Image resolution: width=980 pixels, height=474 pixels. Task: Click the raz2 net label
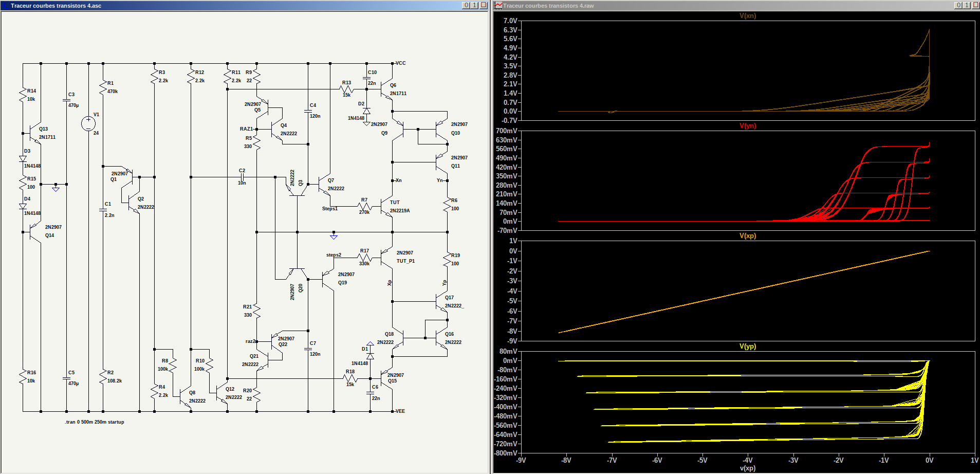tap(251, 341)
